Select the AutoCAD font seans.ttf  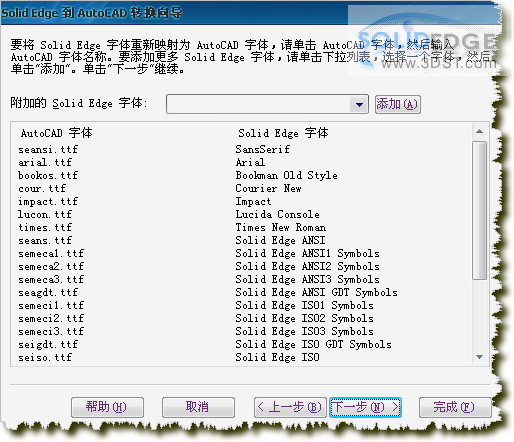(x=45, y=240)
